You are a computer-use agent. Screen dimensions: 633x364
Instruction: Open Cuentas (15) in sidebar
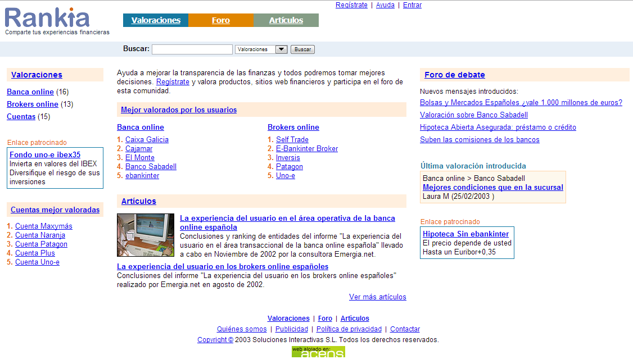point(21,117)
